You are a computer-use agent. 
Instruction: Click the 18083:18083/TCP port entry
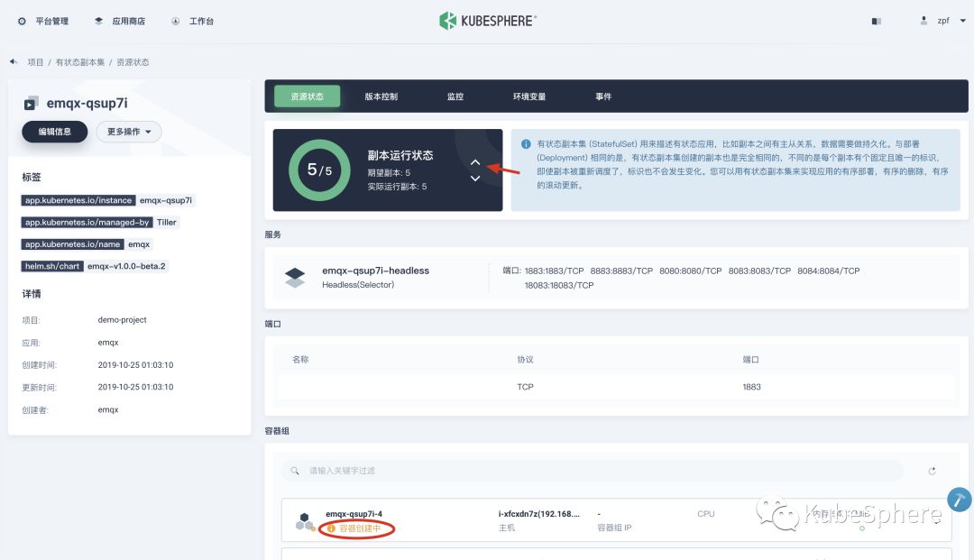point(559,285)
